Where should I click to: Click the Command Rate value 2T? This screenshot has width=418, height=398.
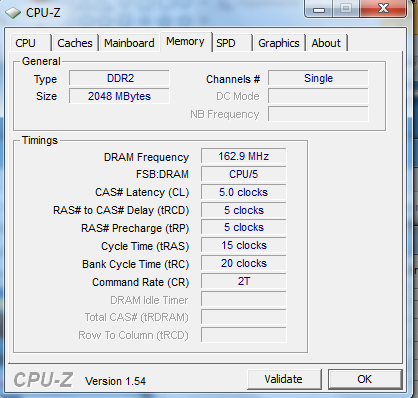(244, 282)
